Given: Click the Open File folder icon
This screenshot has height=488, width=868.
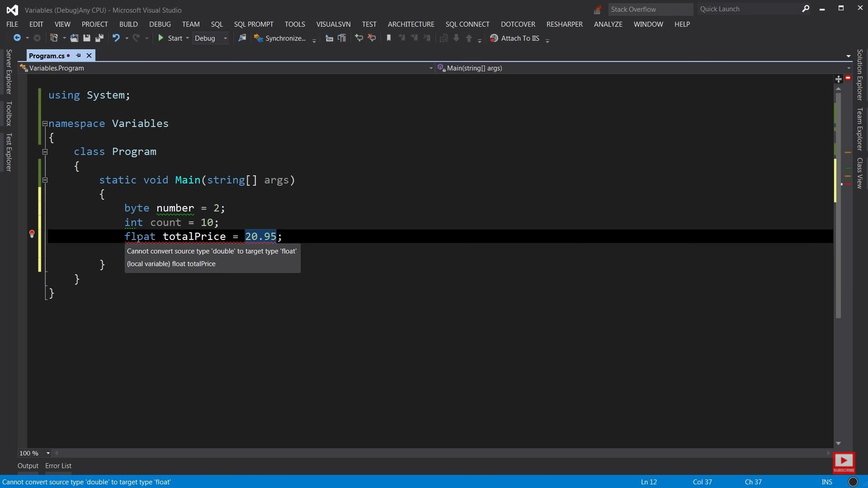Looking at the screenshot, I should coord(74,38).
